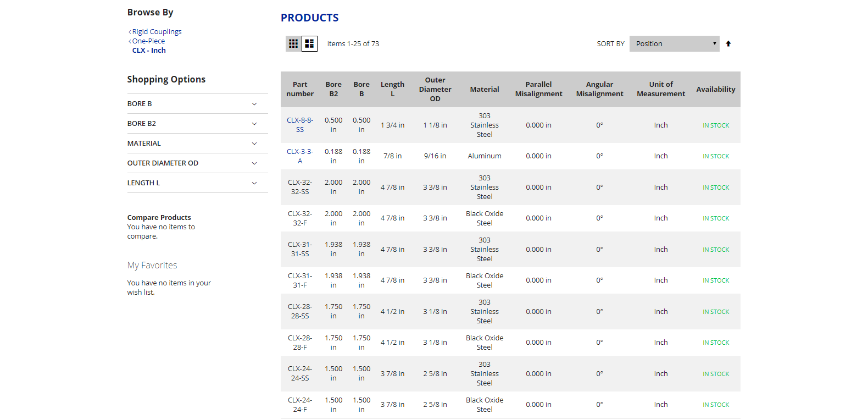This screenshot has height=419, width=868.
Task: Open part CLX-28-28-F
Action: [x=300, y=343]
